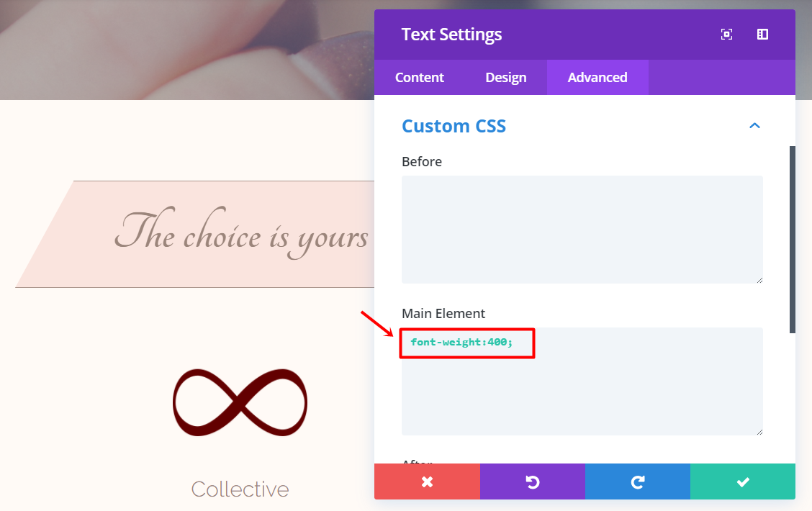This screenshot has height=511, width=812.
Task: Switch to the Content tab
Action: pyautogui.click(x=420, y=78)
